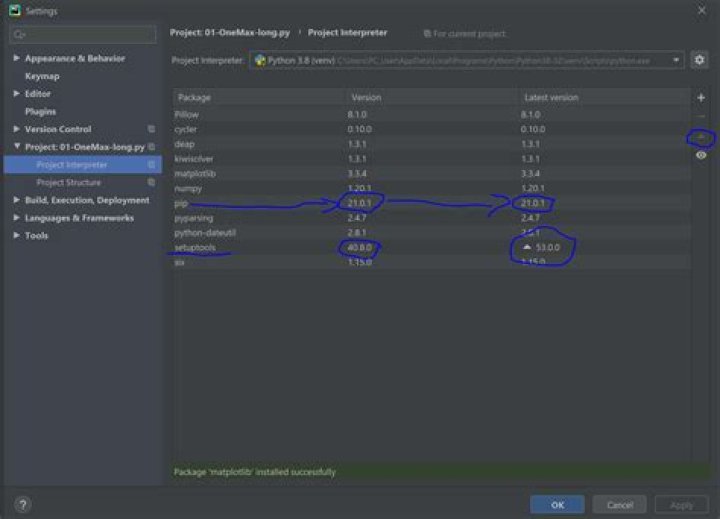Expand the Editor section
Viewport: 720px width, 519px height.
tap(17, 93)
